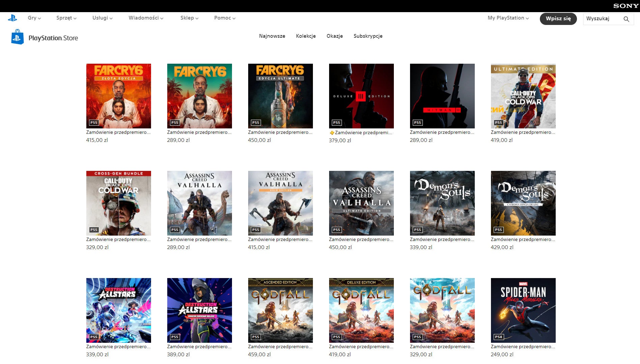Open Destruction AllStars standard cover
The width and height of the screenshot is (640, 364).
[119, 310]
